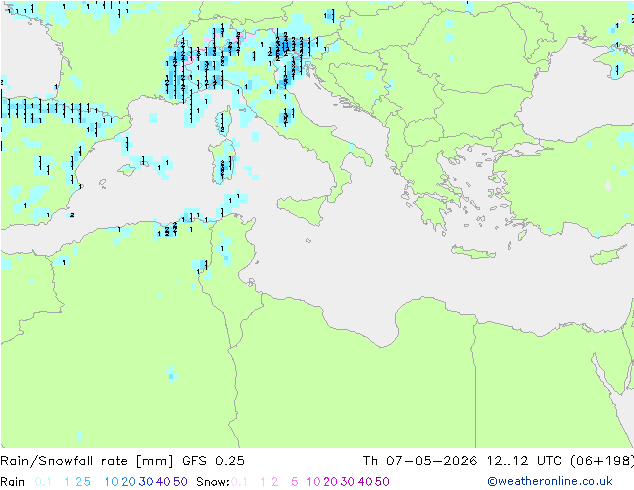The width and height of the screenshot is (634, 490).
Task: Select the Snow legend 20 value
Action: pyautogui.click(x=330, y=482)
